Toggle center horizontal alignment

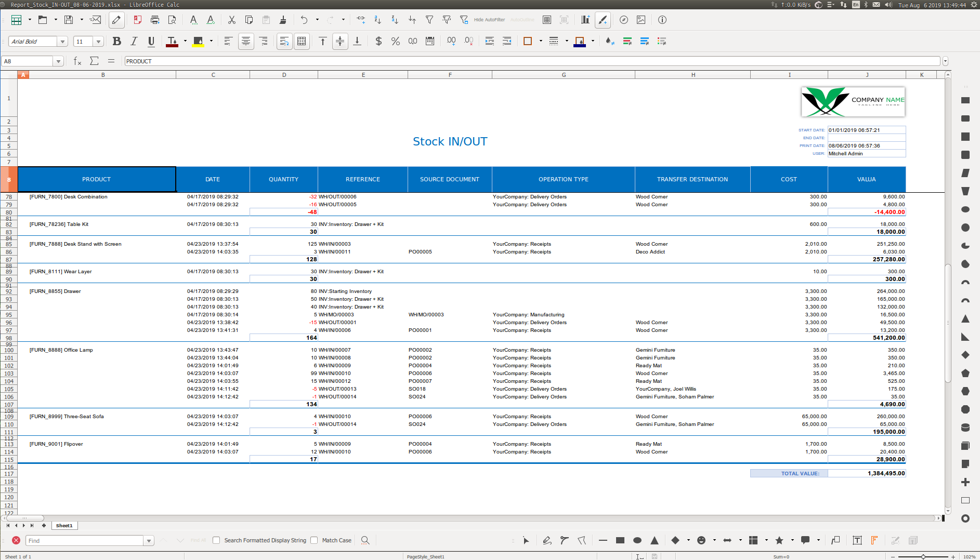[x=246, y=41]
